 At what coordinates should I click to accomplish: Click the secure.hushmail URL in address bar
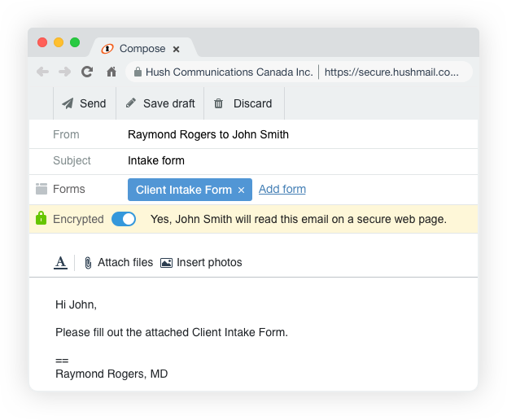pos(391,72)
